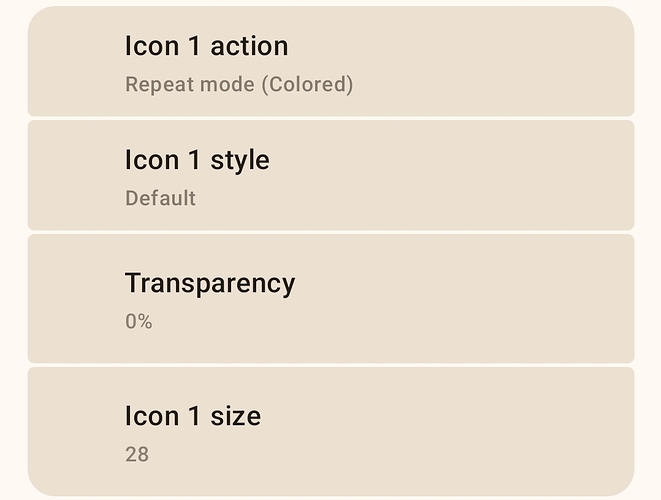Click the Icon 1 style preference row
The width and height of the screenshot is (661, 500).
coord(330,176)
